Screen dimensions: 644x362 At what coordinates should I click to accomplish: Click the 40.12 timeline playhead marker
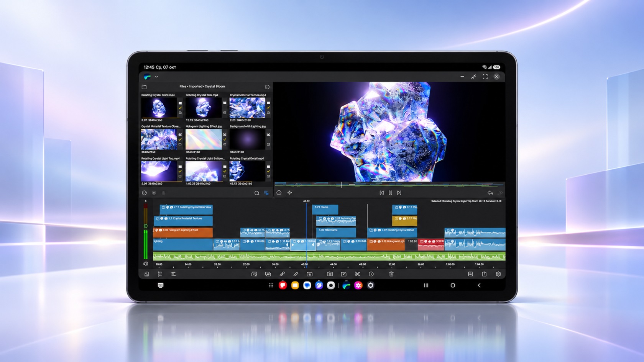click(x=306, y=201)
